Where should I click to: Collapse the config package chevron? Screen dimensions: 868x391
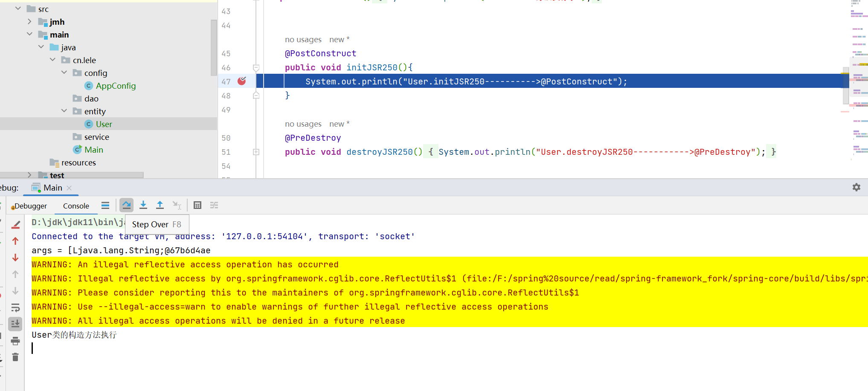[x=64, y=72]
